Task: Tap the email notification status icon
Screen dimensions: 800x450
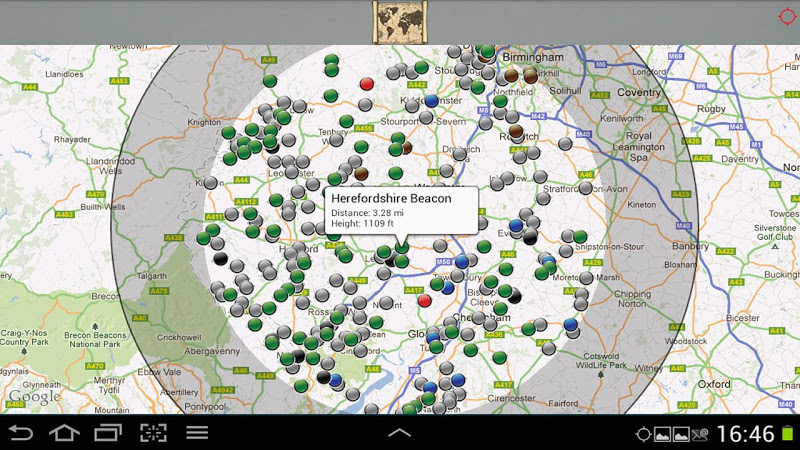Action: tap(699, 434)
